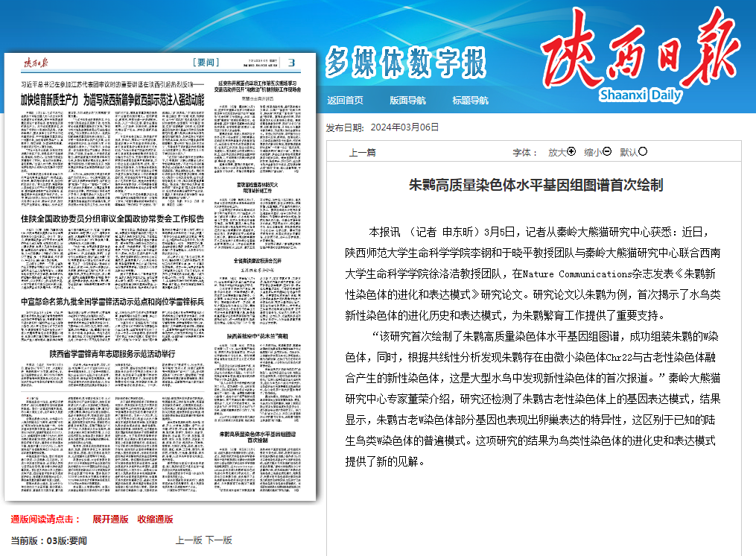The height and width of the screenshot is (556, 756).
Task: Click the 默认 font label
Action: pyautogui.click(x=629, y=153)
